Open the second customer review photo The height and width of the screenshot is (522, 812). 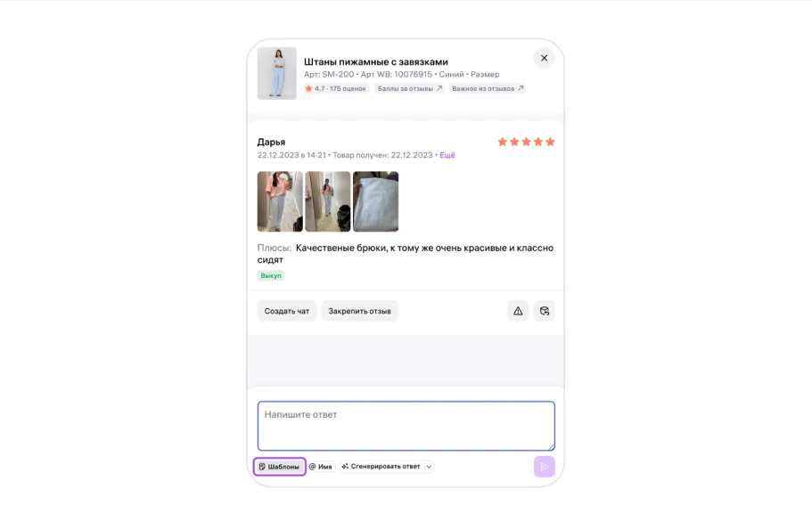coord(327,201)
